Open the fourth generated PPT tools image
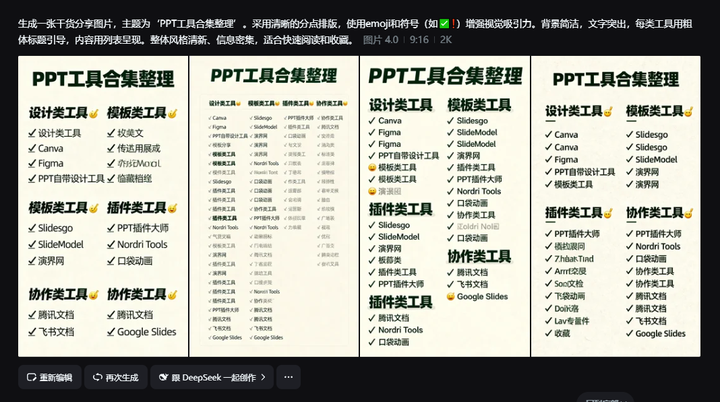This screenshot has height=402, width=720. (x=616, y=206)
